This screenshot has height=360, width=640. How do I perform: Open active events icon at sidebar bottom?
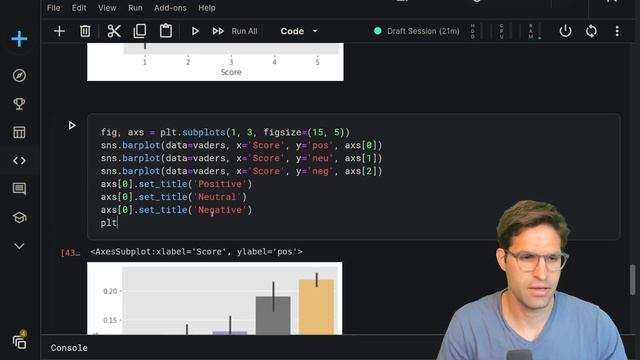click(x=20, y=340)
